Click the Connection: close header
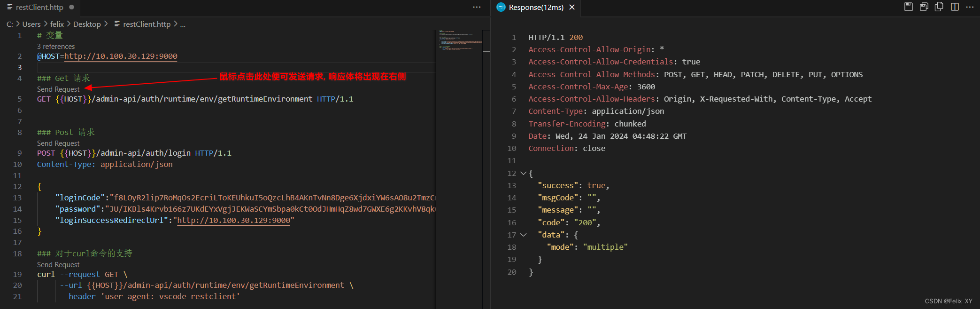This screenshot has width=980, height=309. tap(567, 148)
